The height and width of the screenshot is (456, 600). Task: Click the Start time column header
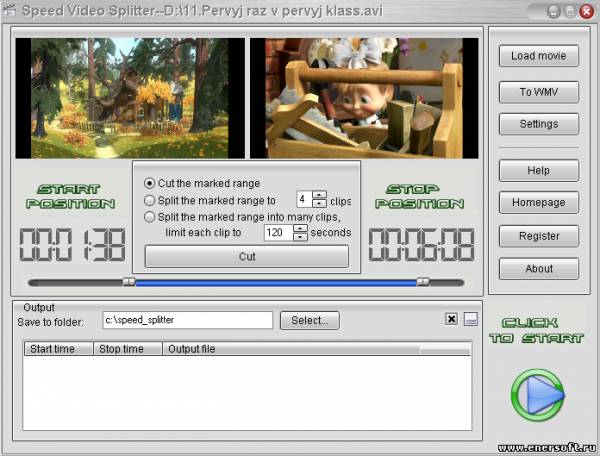point(59,349)
